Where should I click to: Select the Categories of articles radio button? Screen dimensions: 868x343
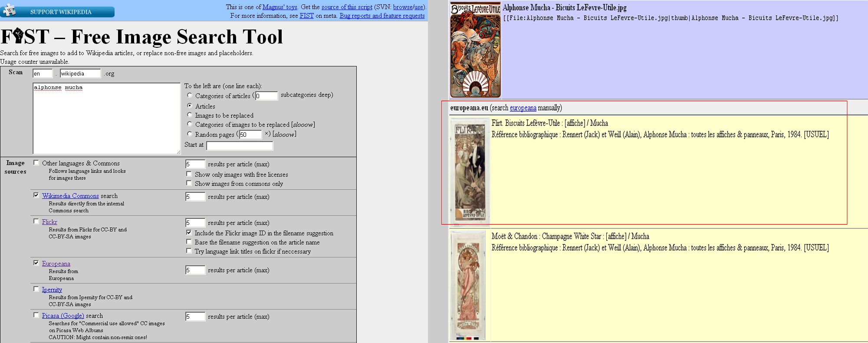pos(190,95)
